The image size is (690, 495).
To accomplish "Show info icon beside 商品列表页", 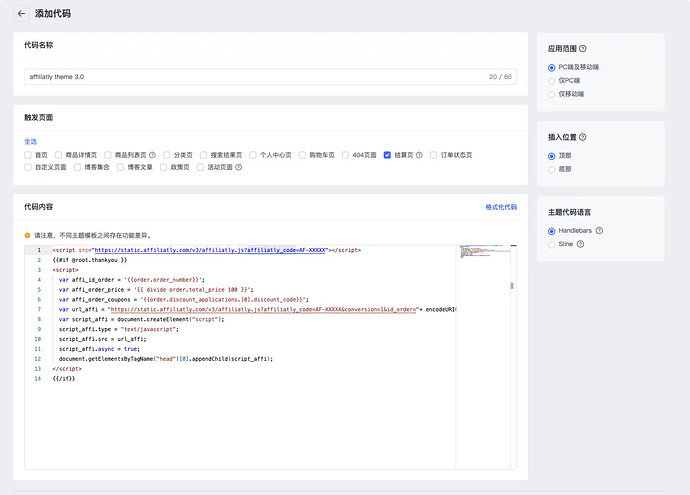I will pyautogui.click(x=152, y=155).
